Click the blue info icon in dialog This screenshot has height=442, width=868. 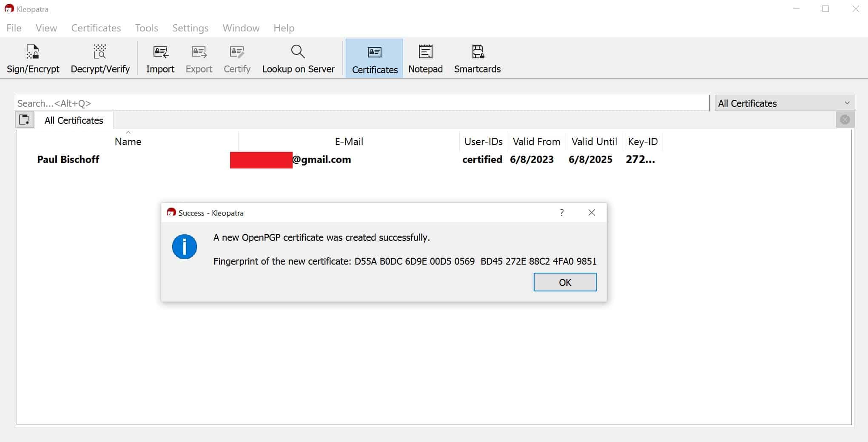coord(184,247)
